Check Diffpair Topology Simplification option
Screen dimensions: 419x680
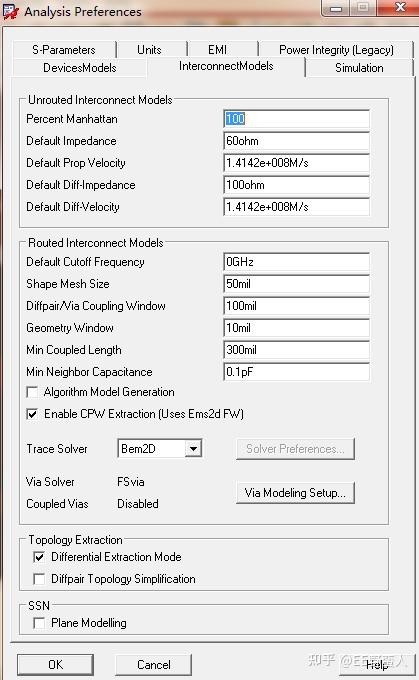(39, 579)
